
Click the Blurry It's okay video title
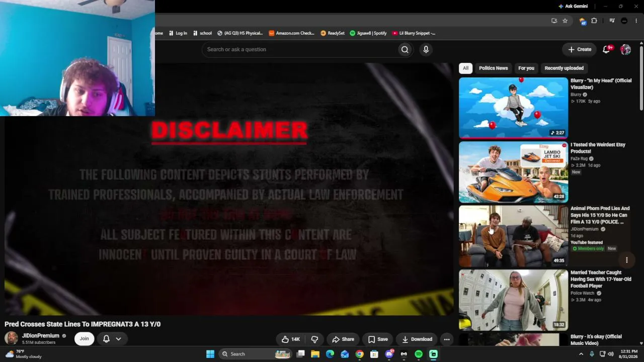pos(596,340)
